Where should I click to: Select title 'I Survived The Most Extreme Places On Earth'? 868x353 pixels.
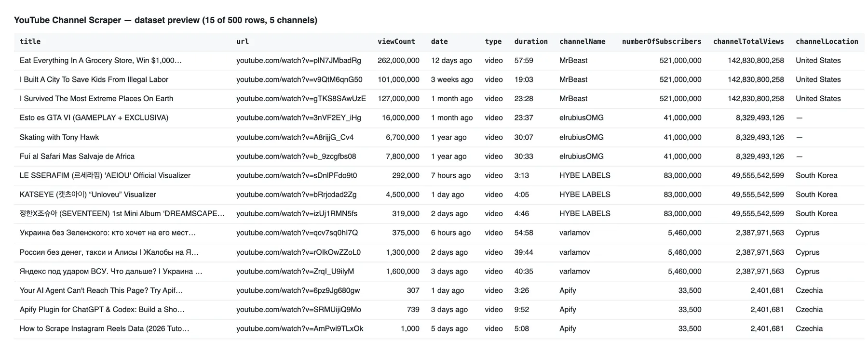pyautogui.click(x=96, y=98)
